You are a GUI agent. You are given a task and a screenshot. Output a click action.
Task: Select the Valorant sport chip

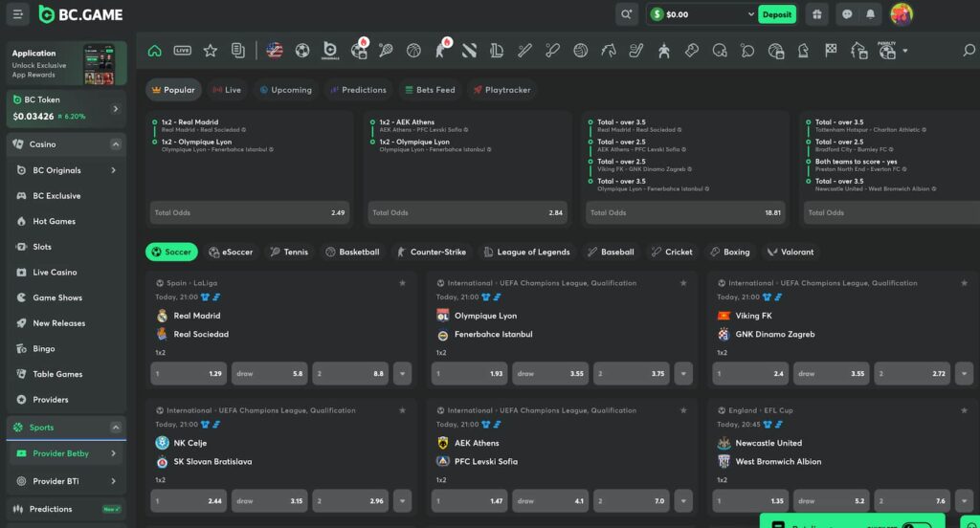(791, 252)
